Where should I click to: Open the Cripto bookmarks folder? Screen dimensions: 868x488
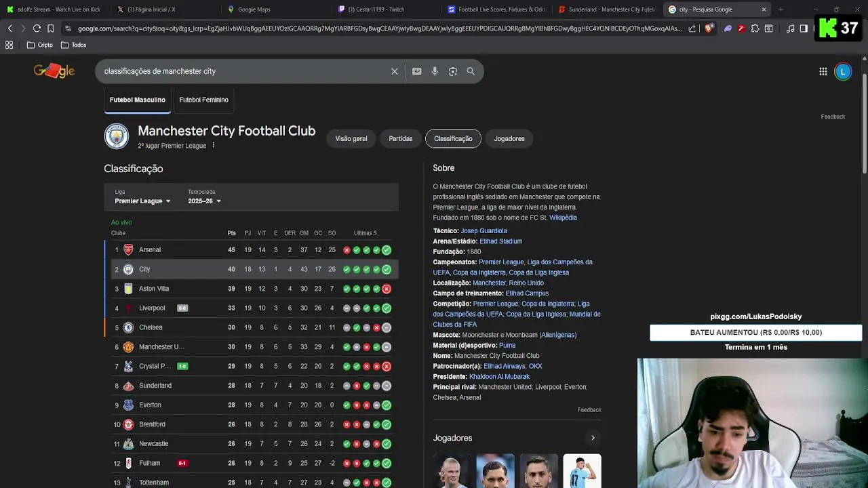[x=40, y=45]
